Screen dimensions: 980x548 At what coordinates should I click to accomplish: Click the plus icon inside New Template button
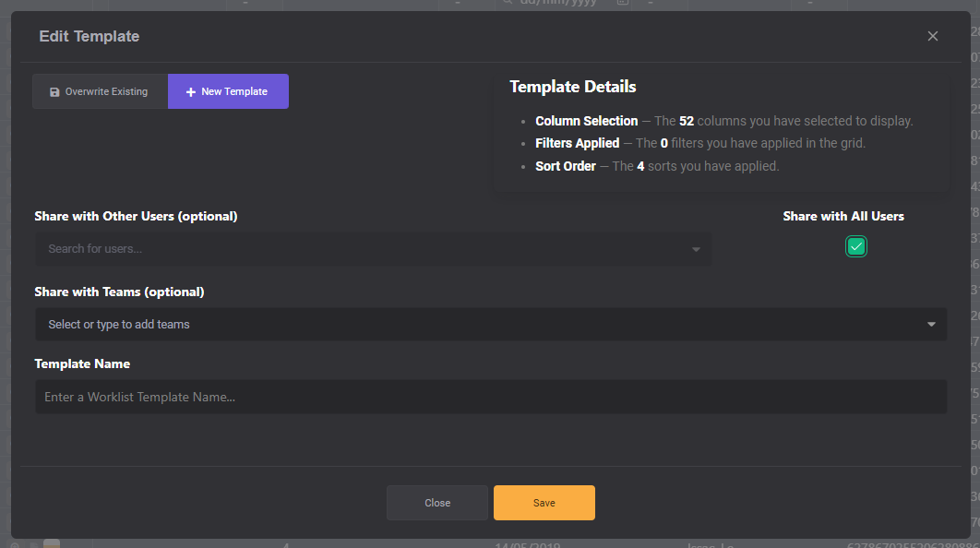tap(190, 90)
